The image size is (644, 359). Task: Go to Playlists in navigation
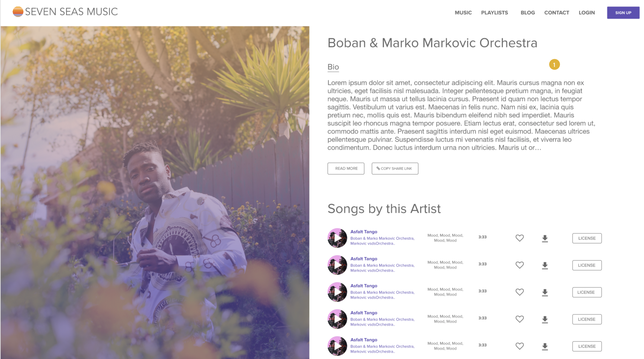click(x=495, y=13)
